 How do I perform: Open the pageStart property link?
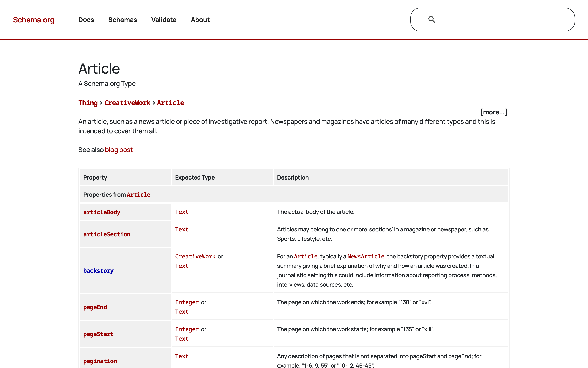tap(98, 334)
